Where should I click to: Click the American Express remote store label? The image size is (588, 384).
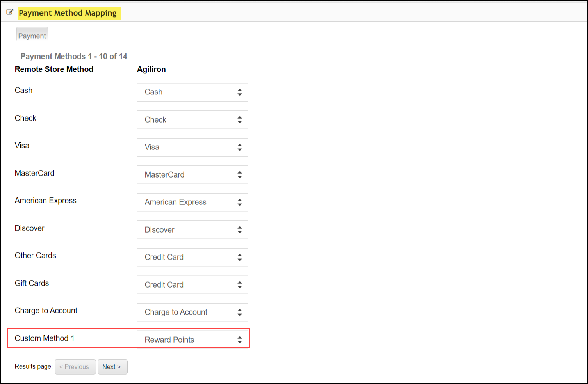coord(46,200)
